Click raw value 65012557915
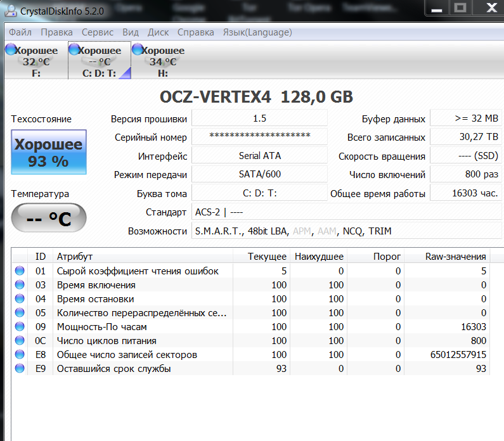Image resolution: width=504 pixels, height=441 pixels. click(458, 354)
